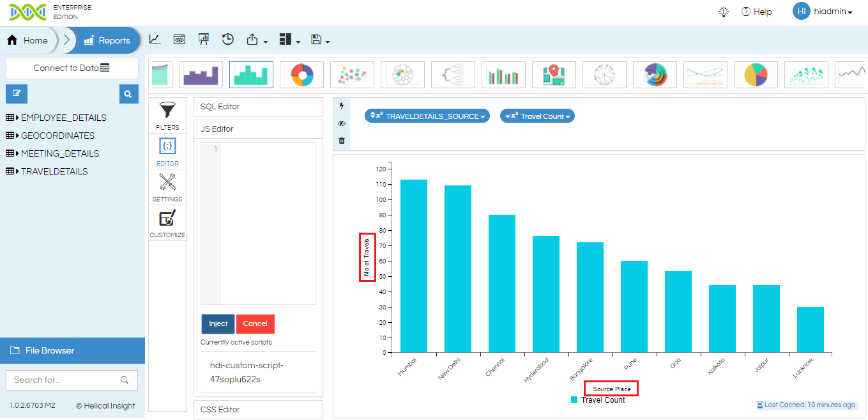
Task: Select the radial network chart type
Action: pyautogui.click(x=604, y=75)
